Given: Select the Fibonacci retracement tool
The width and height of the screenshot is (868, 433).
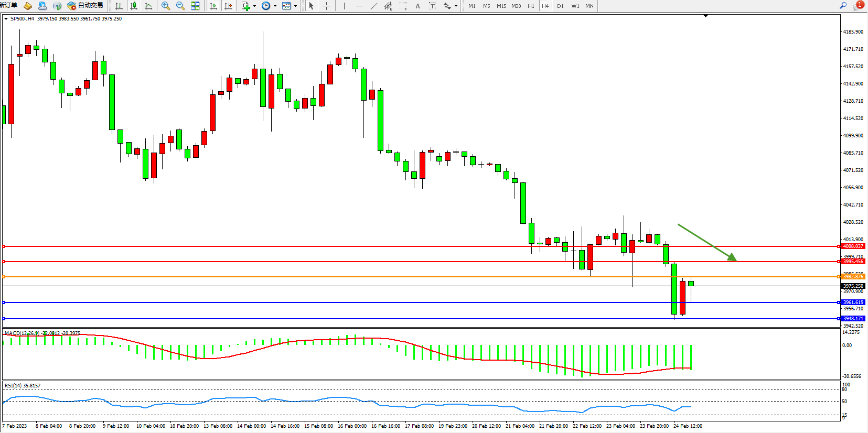Looking at the screenshot, I should click(x=403, y=6).
